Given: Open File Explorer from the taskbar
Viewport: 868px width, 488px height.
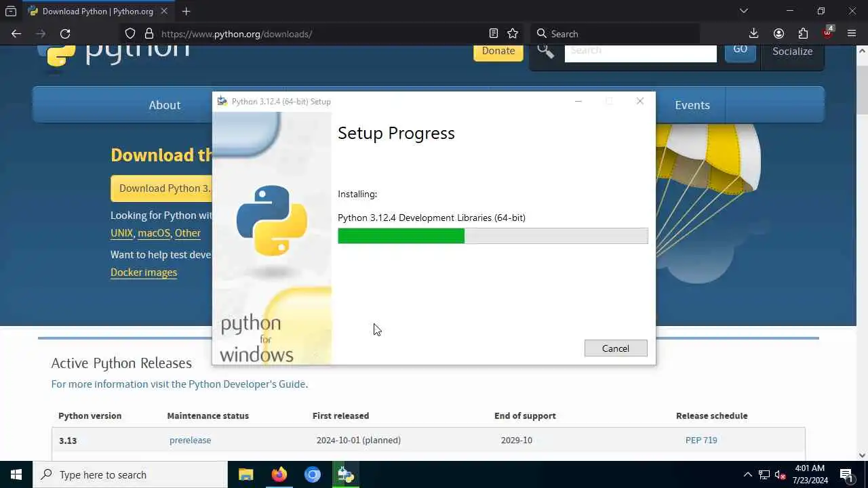Looking at the screenshot, I should tap(246, 474).
